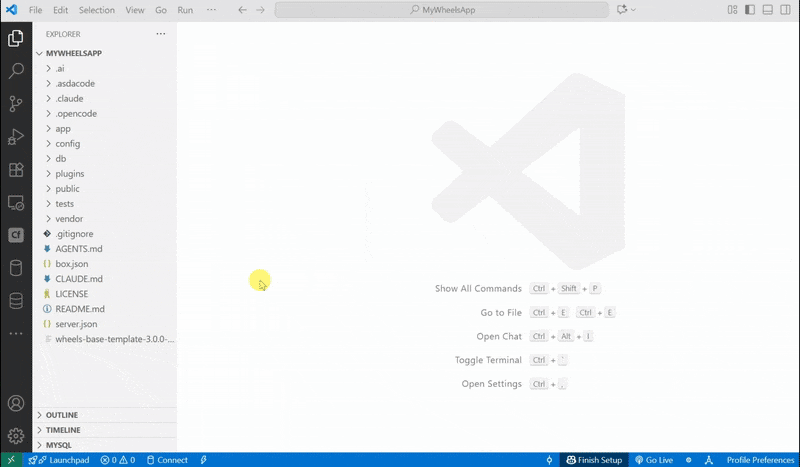The height and width of the screenshot is (467, 800).
Task: Open server.json file
Action: (x=105, y=324)
